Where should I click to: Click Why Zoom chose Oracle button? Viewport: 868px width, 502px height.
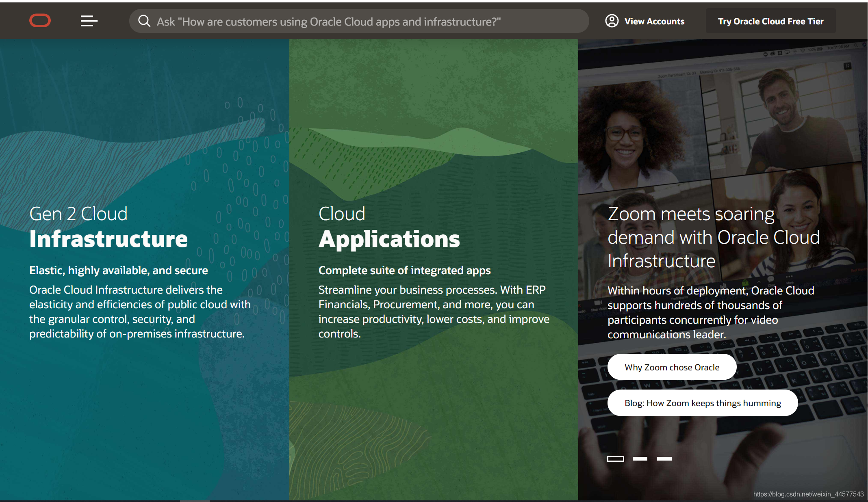click(671, 367)
